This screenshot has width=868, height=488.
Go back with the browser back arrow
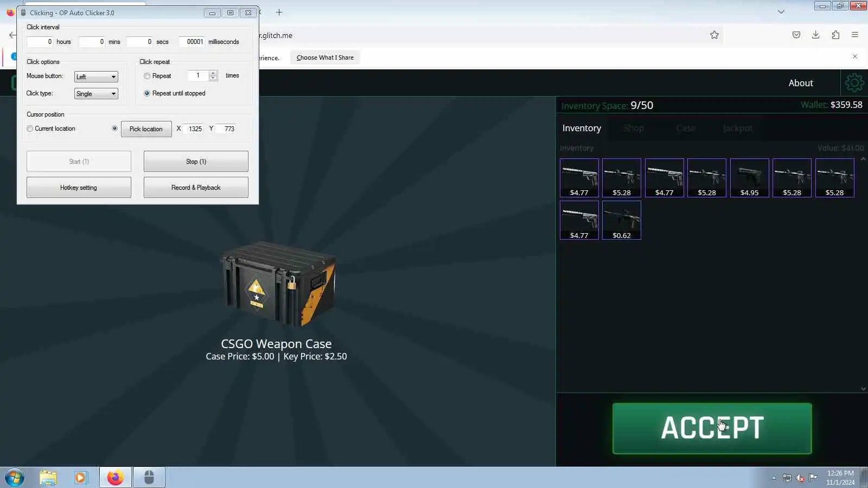12,35
